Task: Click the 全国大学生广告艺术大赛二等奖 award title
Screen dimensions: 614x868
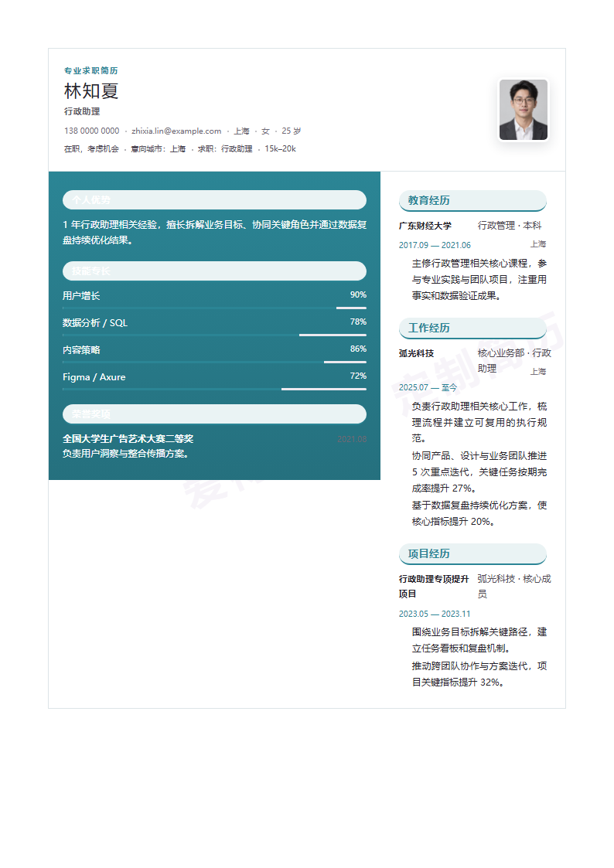Action: point(128,439)
